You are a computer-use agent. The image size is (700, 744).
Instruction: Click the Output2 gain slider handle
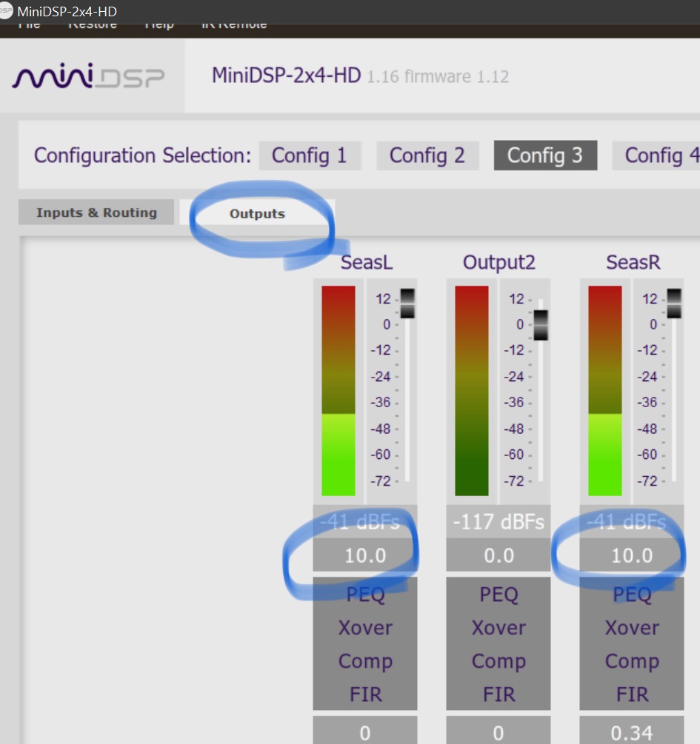[541, 325]
